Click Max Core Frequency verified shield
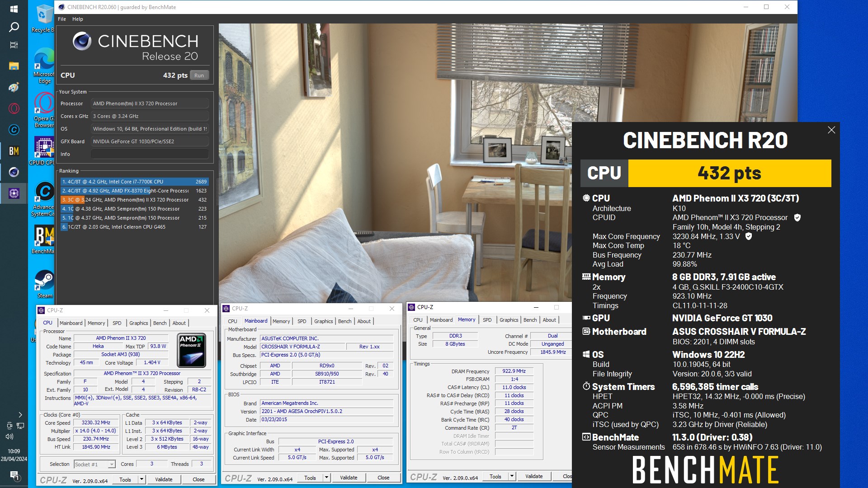The height and width of the screenshot is (488, 868). [749, 236]
